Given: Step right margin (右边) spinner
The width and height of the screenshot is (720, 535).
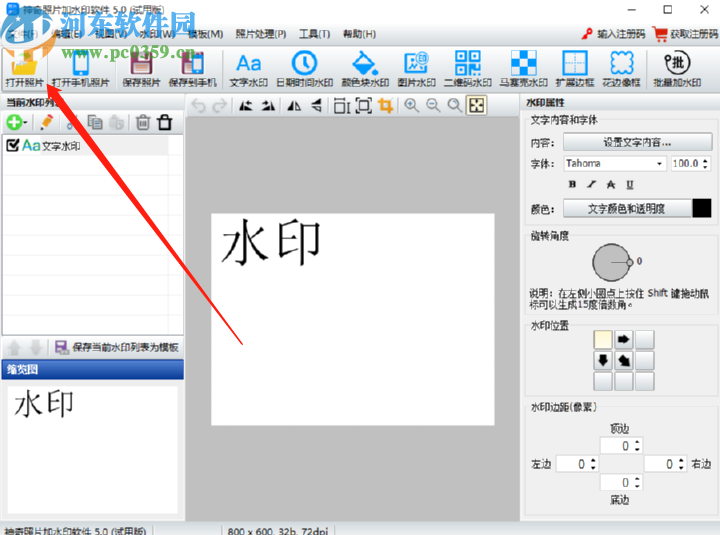Looking at the screenshot, I should point(681,464).
